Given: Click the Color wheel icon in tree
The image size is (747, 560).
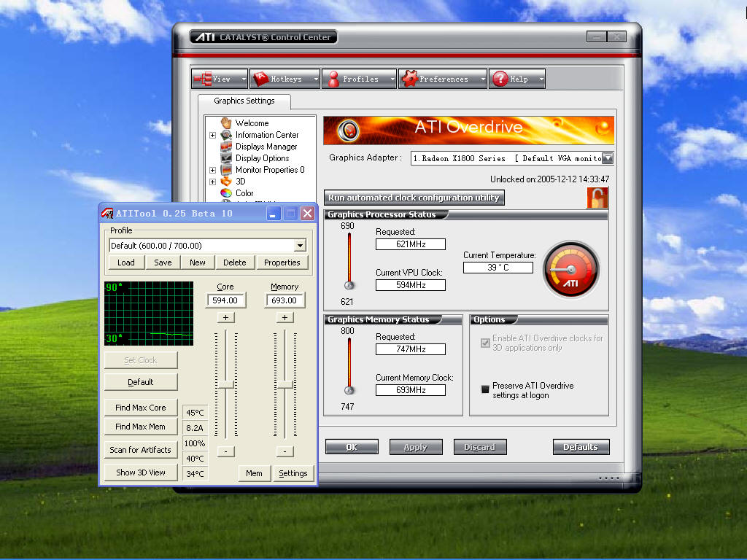Looking at the screenshot, I should point(226,192).
